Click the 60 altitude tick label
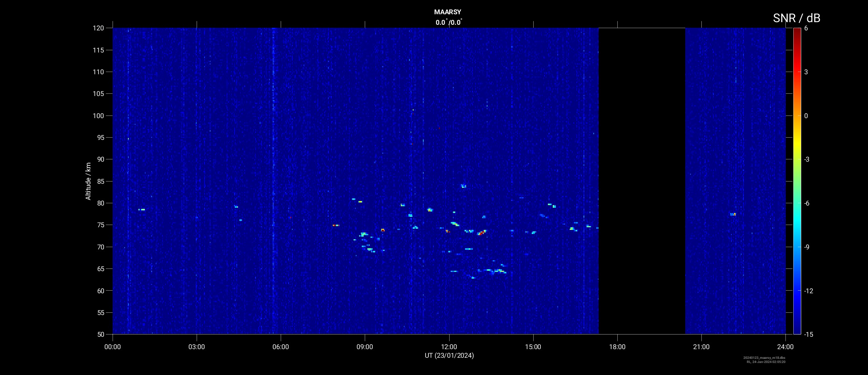Image resolution: width=868 pixels, height=375 pixels. 100,291
